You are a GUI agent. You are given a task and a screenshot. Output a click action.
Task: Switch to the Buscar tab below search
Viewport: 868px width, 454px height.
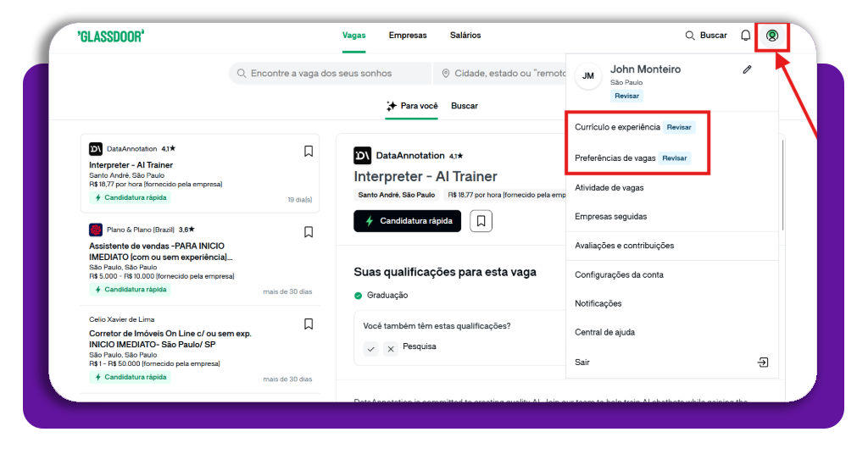(x=465, y=106)
